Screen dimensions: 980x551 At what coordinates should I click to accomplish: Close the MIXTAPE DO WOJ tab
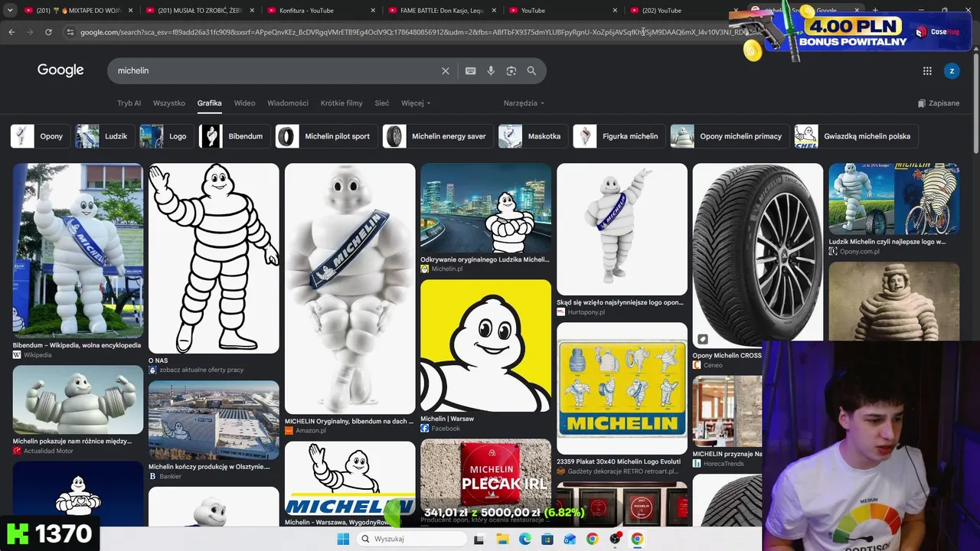[131, 11]
